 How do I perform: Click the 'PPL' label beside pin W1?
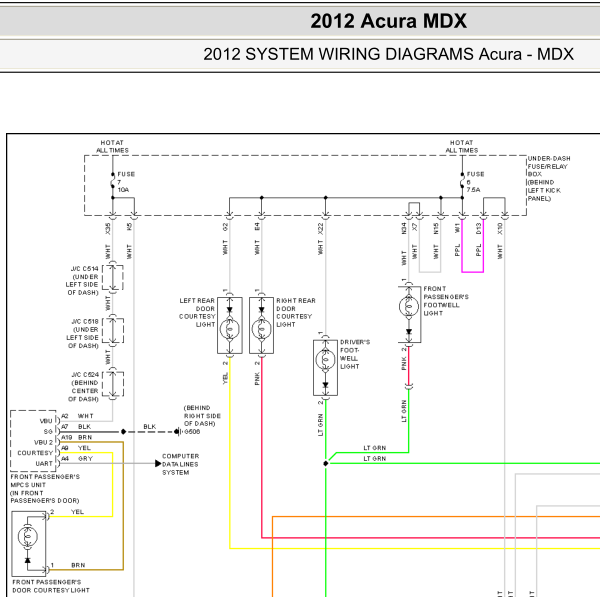[x=457, y=250]
